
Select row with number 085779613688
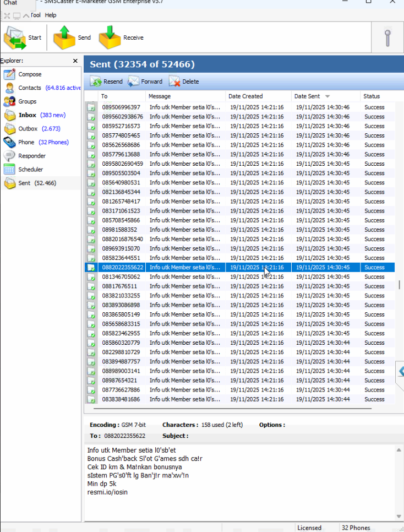point(239,154)
